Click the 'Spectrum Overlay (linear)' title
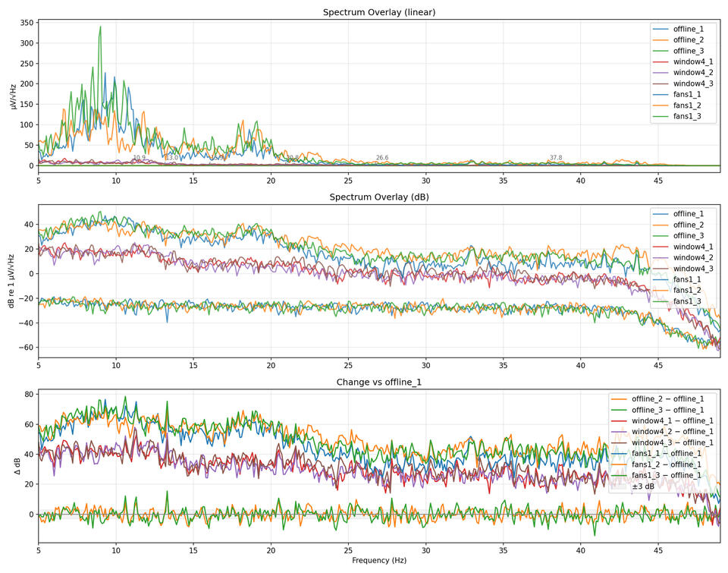The height and width of the screenshot is (573, 728). pyautogui.click(x=378, y=12)
